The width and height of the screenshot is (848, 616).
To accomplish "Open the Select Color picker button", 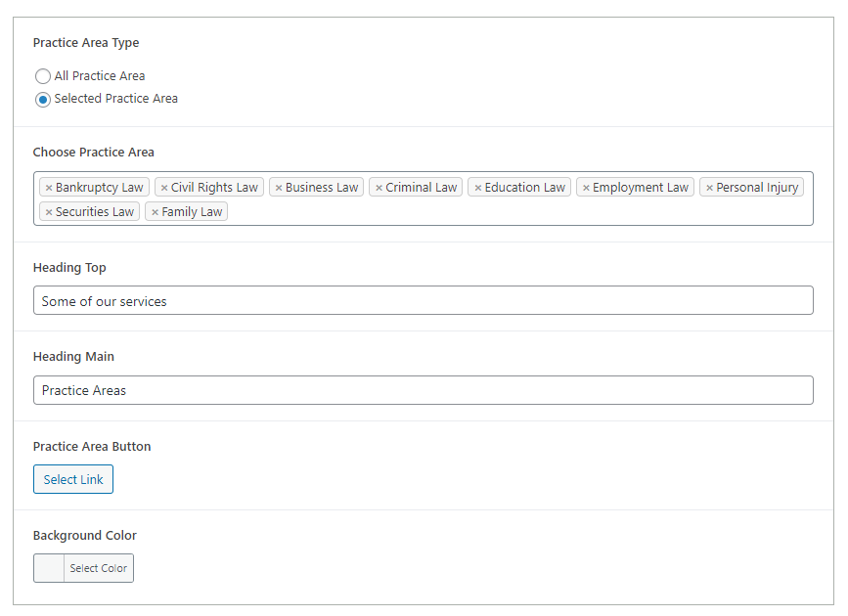I will [x=99, y=568].
